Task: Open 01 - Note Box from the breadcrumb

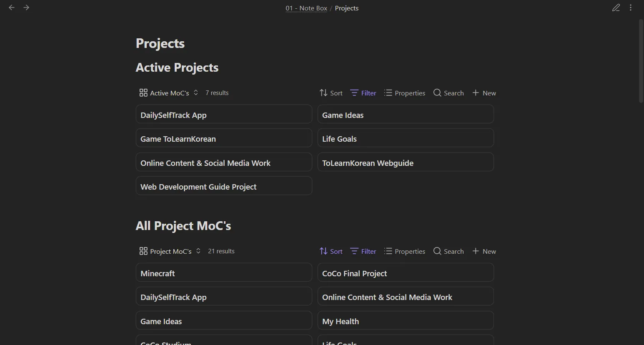Action: click(x=306, y=8)
